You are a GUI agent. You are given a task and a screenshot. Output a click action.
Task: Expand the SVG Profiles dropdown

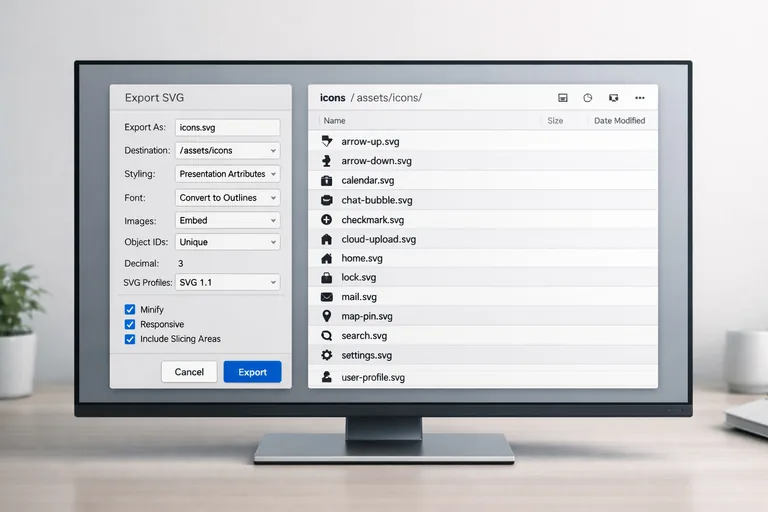228,282
